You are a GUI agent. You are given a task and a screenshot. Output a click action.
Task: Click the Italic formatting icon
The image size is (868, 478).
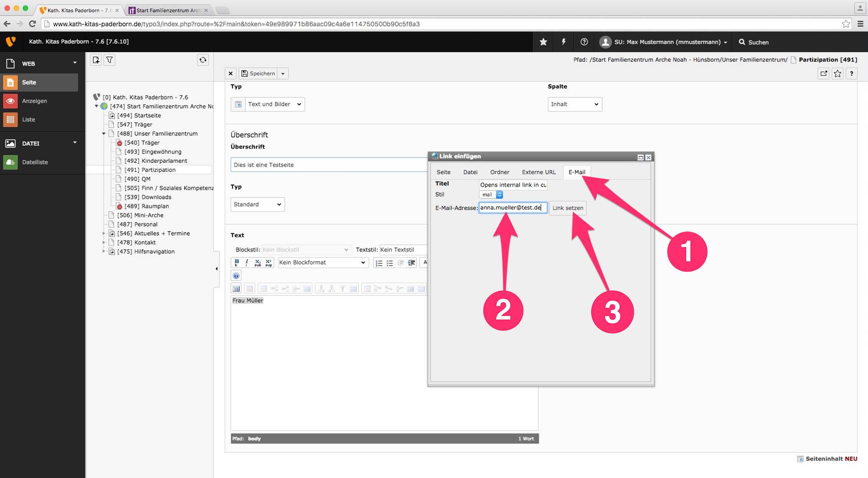coord(247,262)
